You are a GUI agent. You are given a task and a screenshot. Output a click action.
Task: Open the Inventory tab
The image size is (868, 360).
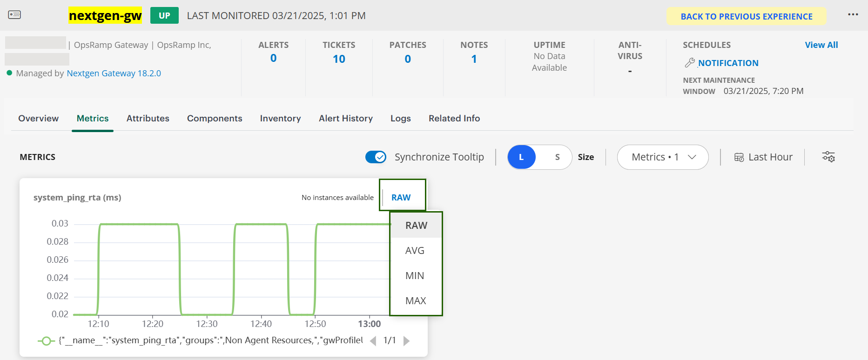(281, 118)
